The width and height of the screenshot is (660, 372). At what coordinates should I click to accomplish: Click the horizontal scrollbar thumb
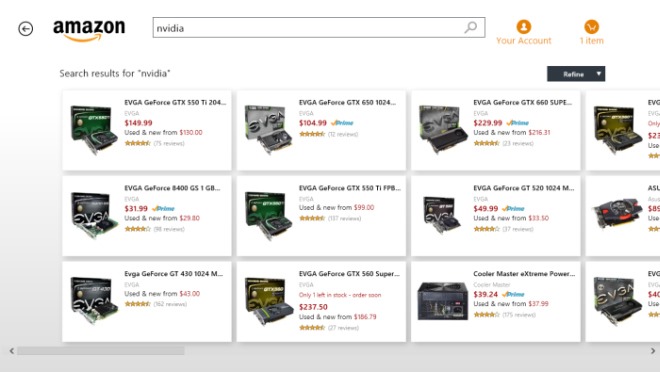[x=101, y=351]
